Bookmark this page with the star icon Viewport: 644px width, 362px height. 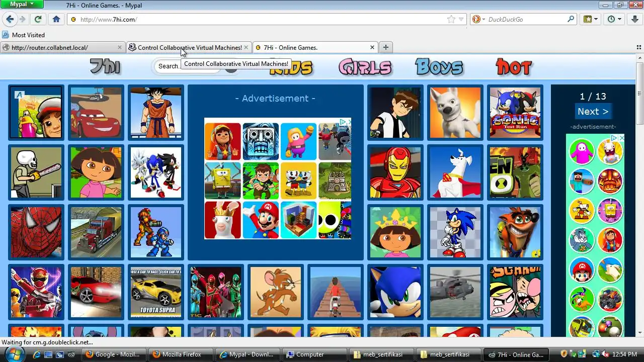pos(451,19)
